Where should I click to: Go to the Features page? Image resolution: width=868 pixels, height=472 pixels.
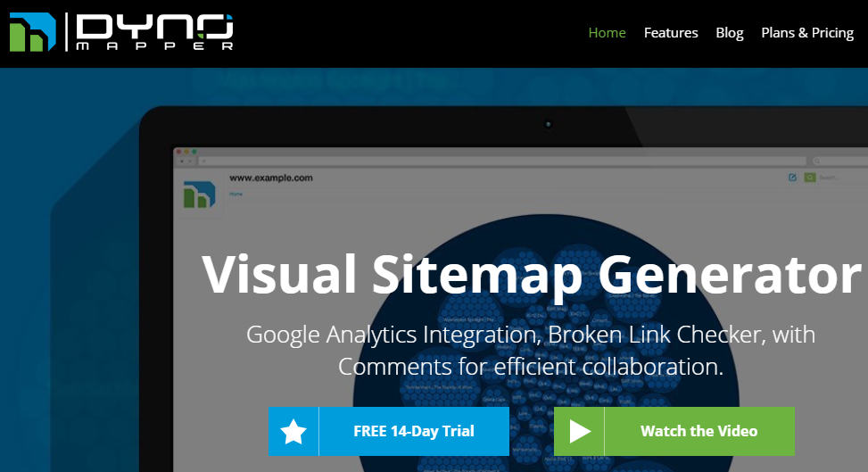(x=670, y=33)
